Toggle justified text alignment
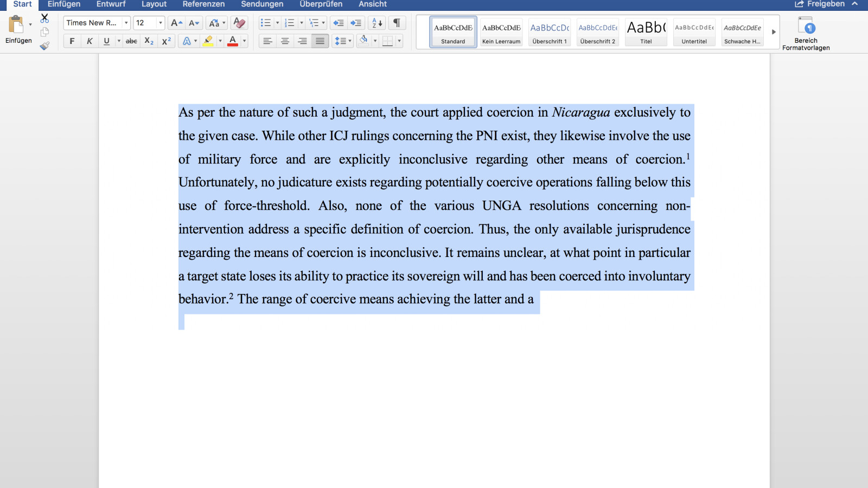The height and width of the screenshot is (488, 868). [x=320, y=41]
